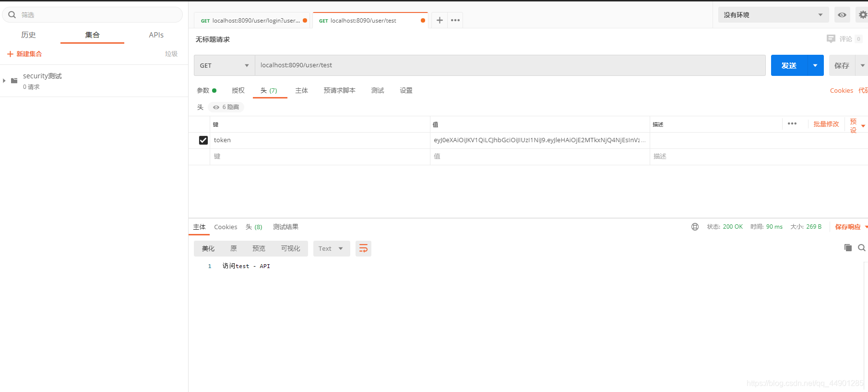
Task: Click plus icon beside 新建集合
Action: pos(10,54)
